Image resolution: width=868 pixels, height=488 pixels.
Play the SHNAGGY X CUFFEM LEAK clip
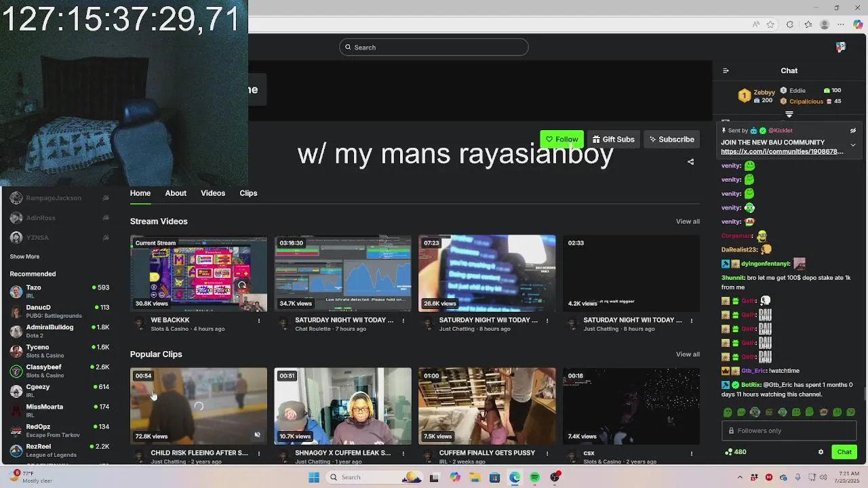tap(342, 406)
